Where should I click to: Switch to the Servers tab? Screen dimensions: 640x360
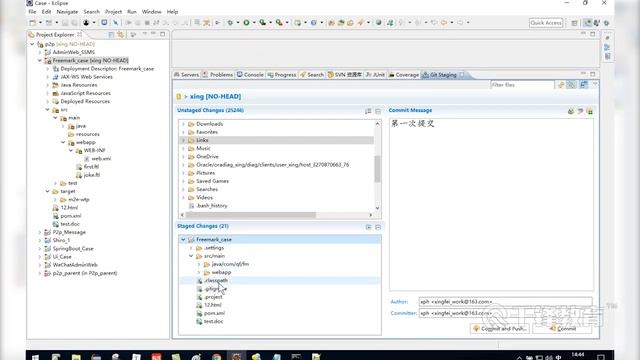(186, 75)
